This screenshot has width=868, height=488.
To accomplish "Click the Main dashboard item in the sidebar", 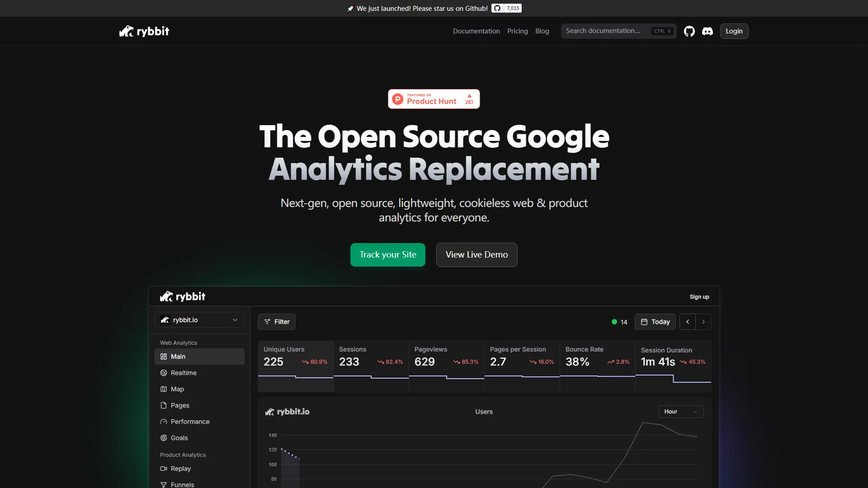I will 178,356.
